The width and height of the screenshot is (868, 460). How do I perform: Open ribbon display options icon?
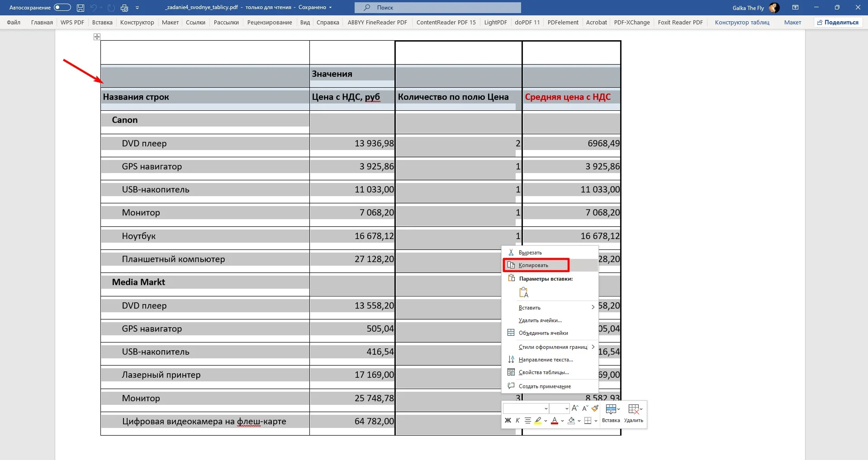coord(795,8)
